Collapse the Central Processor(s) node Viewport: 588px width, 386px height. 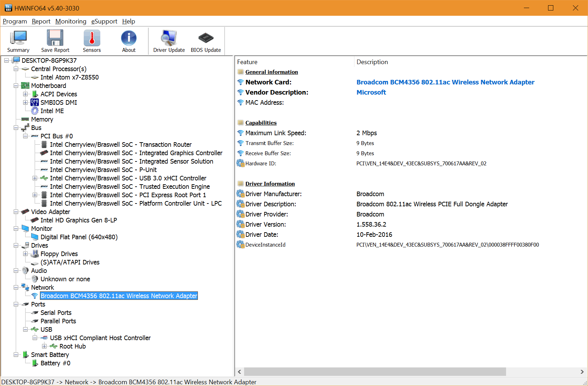click(16, 69)
